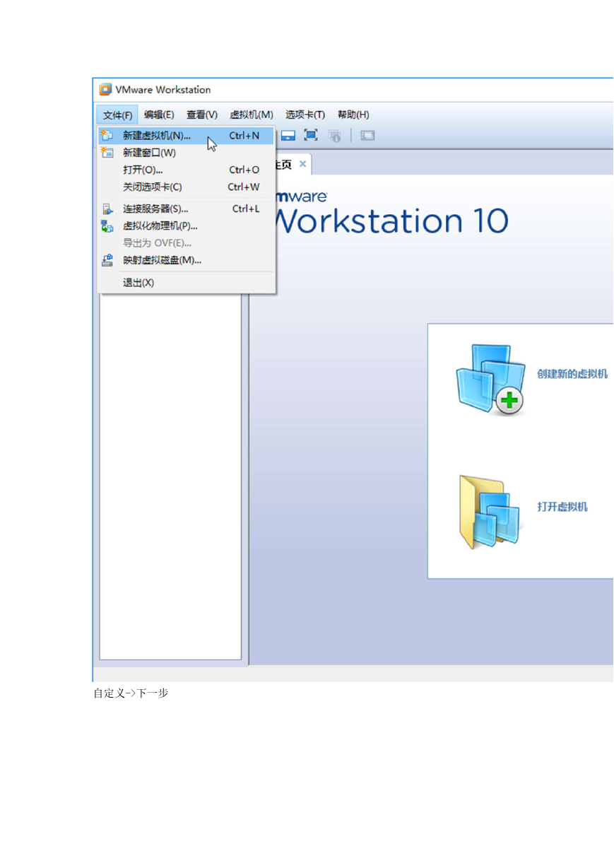Click the new window menu icon

pyautogui.click(x=107, y=153)
